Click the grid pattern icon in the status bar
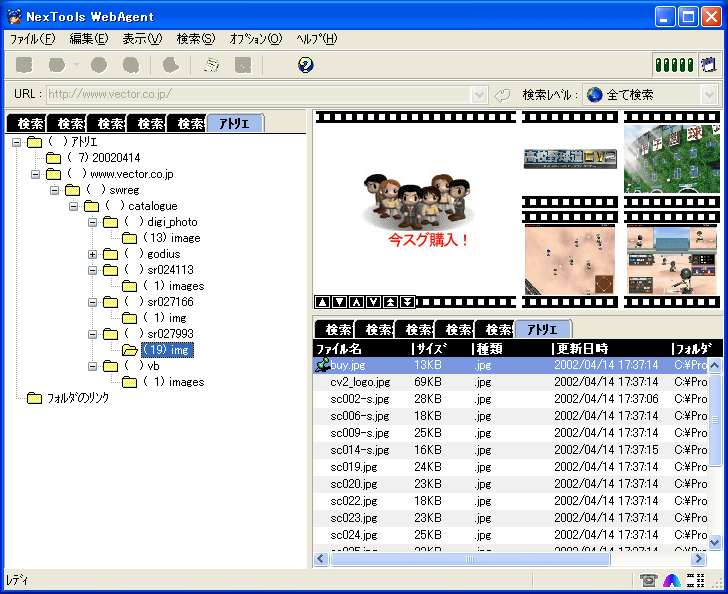 pos(696,580)
